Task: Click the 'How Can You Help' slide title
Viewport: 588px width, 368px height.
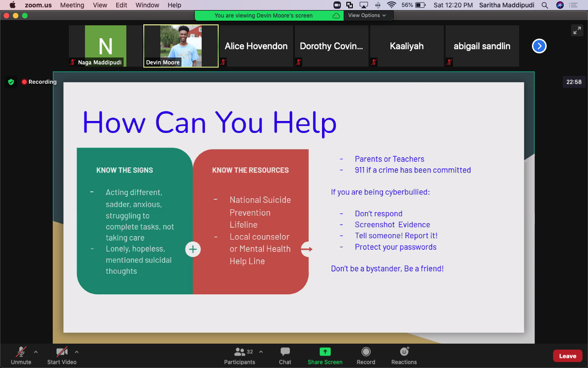Action: 209,122
